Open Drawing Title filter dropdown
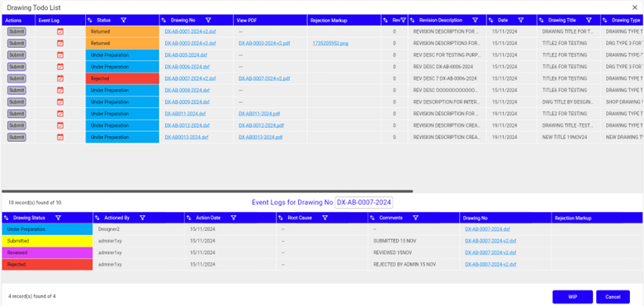 [589, 20]
